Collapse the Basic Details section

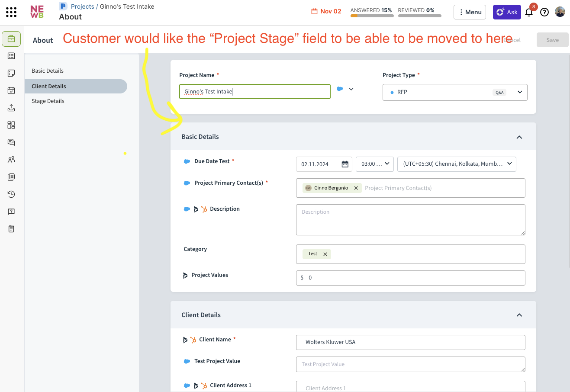(519, 137)
